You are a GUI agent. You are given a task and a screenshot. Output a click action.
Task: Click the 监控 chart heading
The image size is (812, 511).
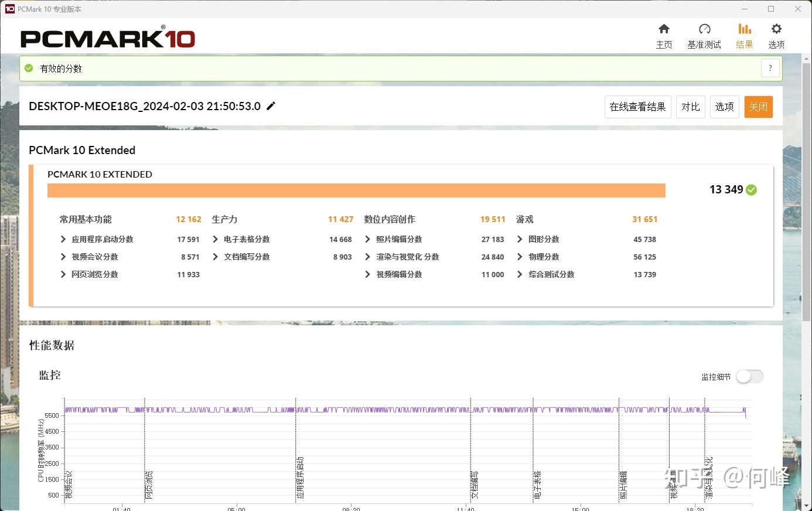tap(50, 375)
